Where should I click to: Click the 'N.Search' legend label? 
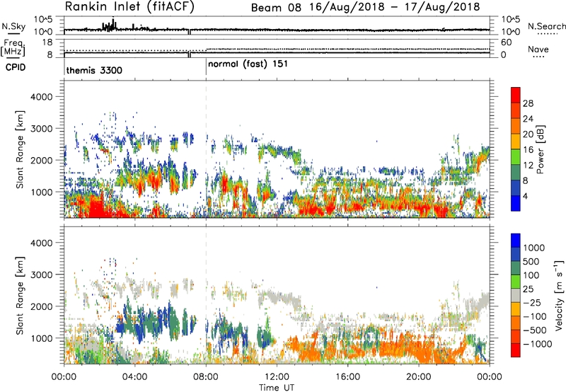(x=546, y=26)
